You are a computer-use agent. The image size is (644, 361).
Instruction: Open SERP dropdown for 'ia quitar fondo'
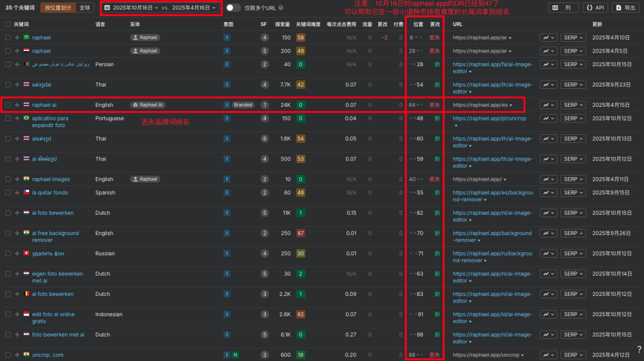pyautogui.click(x=573, y=192)
